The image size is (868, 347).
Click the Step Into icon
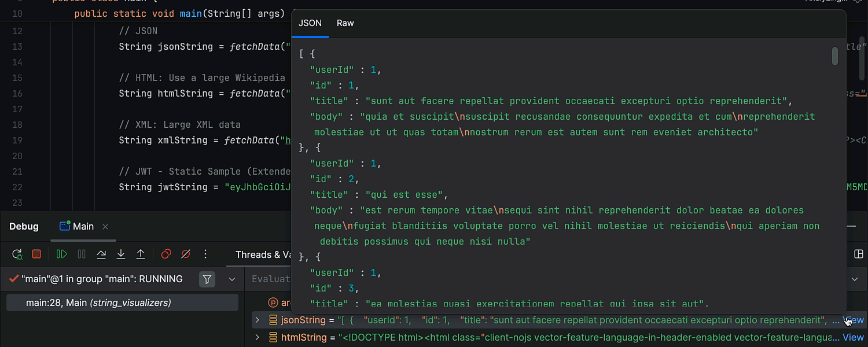(121, 254)
